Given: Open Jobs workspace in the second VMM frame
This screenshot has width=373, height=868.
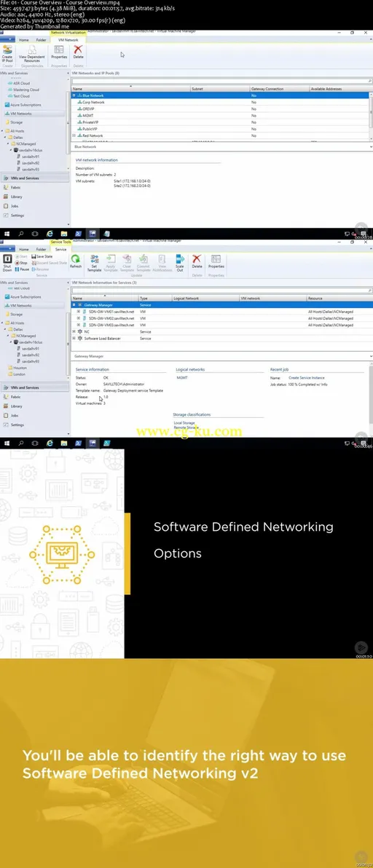Looking at the screenshot, I should coord(15,415).
